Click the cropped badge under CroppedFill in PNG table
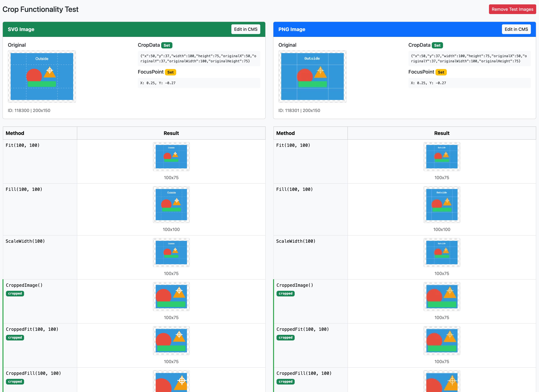Image resolution: width=539 pixels, height=392 pixels. [285, 382]
